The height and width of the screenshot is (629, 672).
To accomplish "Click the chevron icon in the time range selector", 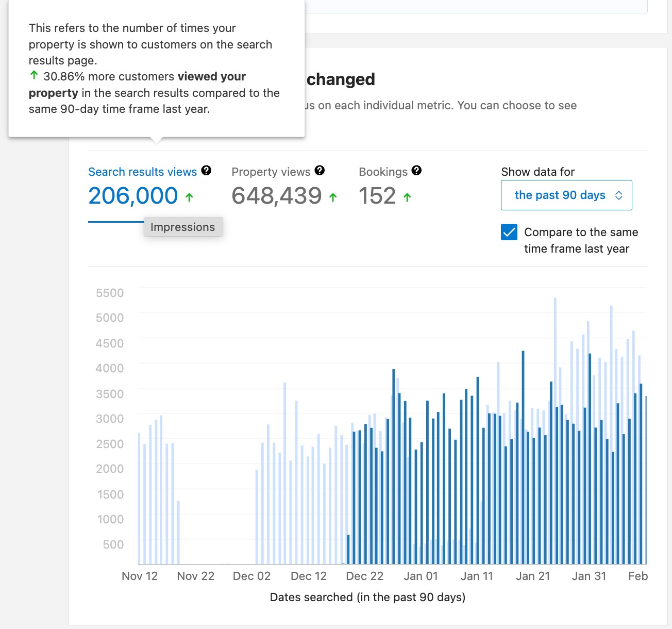I will tap(618, 195).
